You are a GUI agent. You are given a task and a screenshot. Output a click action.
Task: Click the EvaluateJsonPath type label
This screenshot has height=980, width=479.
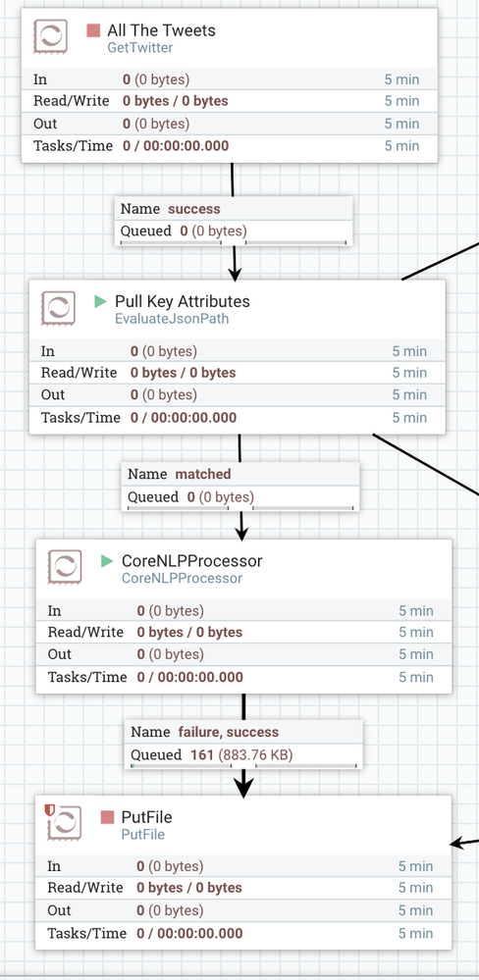click(x=172, y=319)
